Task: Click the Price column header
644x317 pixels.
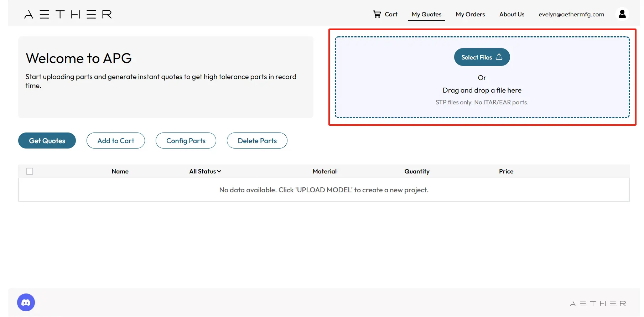Action: pyautogui.click(x=506, y=171)
